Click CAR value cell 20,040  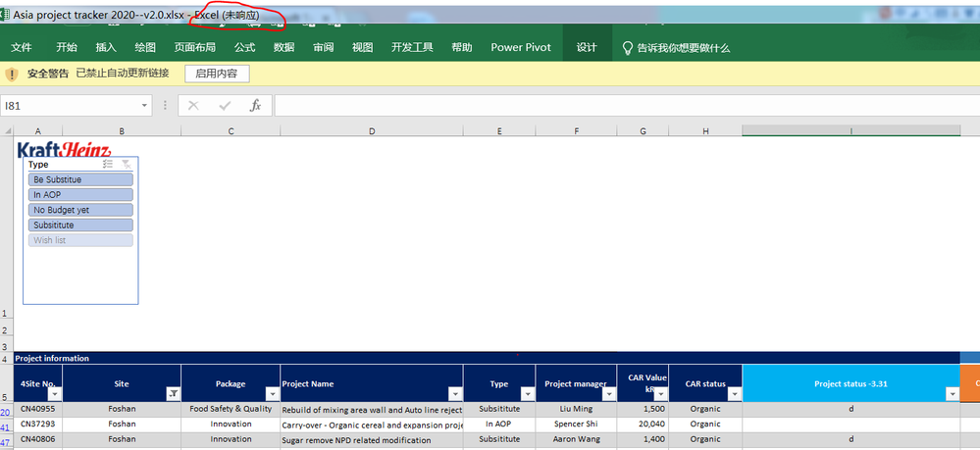(643, 425)
